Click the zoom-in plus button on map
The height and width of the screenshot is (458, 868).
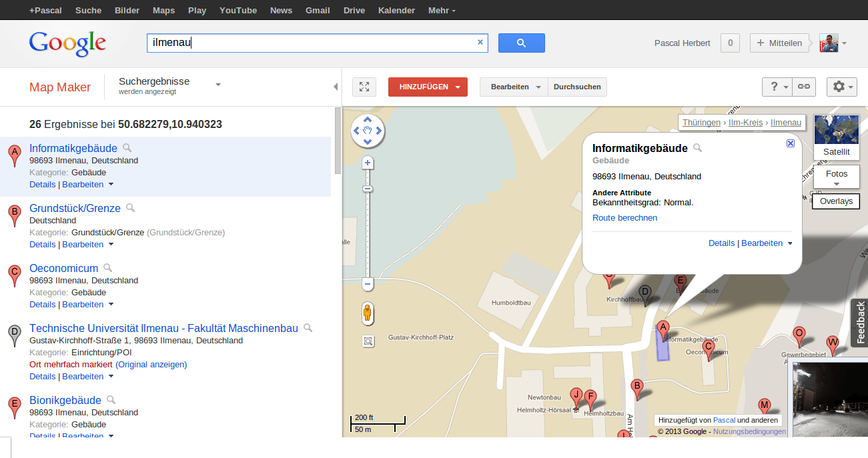coord(368,163)
